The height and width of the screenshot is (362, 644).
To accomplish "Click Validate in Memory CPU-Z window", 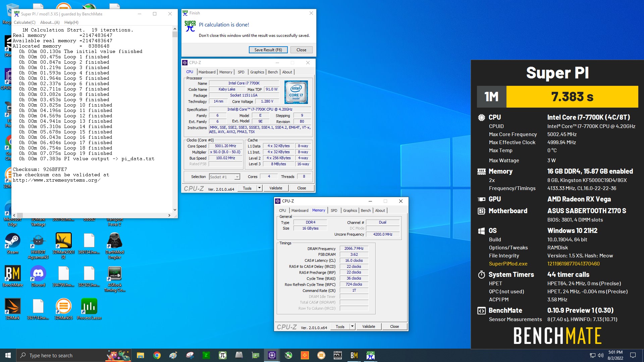I will click(x=369, y=327).
